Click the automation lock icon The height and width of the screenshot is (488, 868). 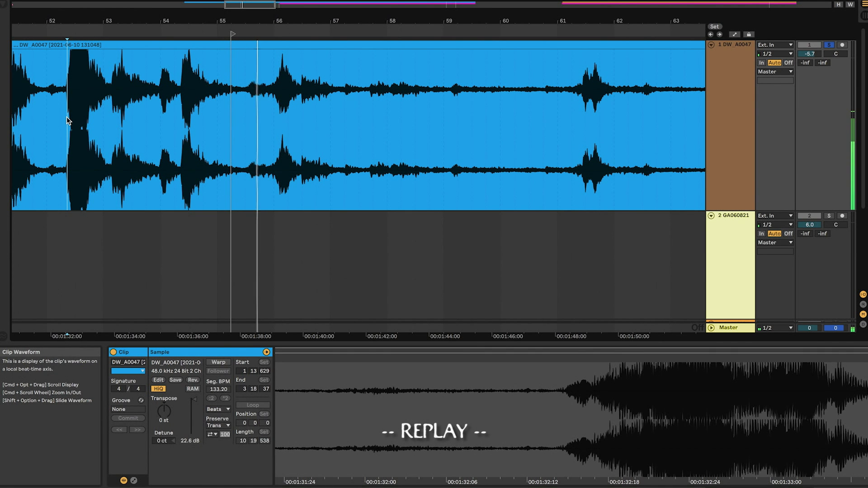[749, 34]
